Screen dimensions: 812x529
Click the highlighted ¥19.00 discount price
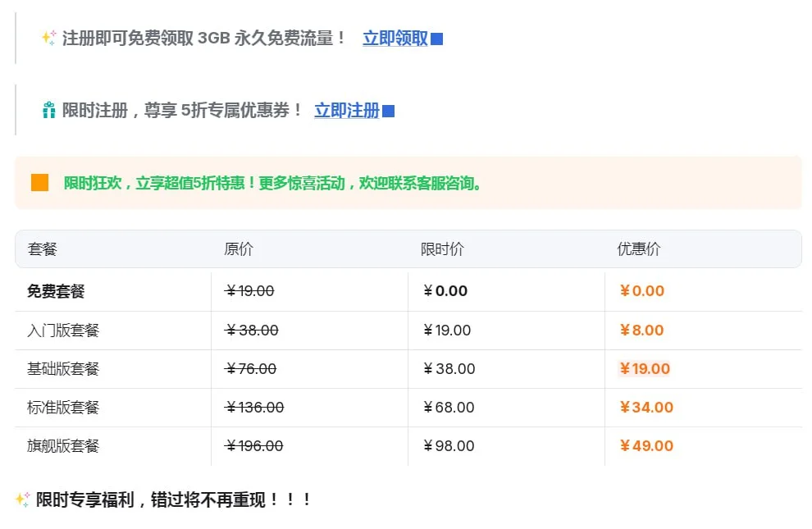pos(645,368)
